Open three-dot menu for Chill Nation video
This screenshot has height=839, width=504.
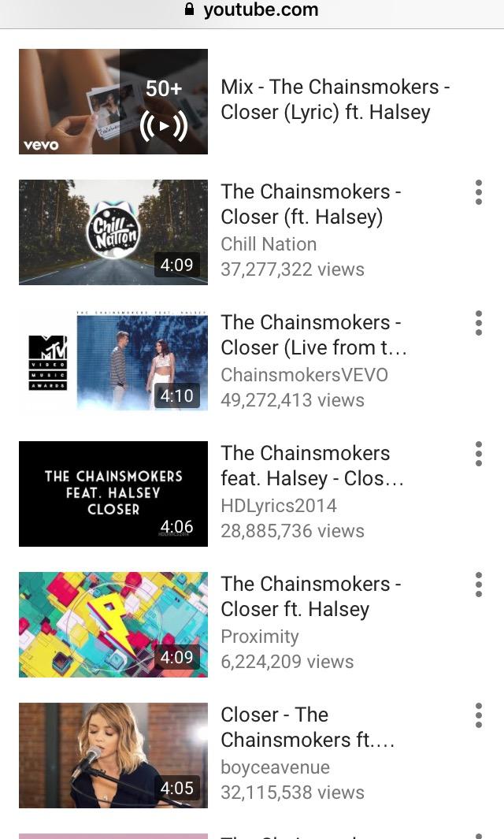478,192
